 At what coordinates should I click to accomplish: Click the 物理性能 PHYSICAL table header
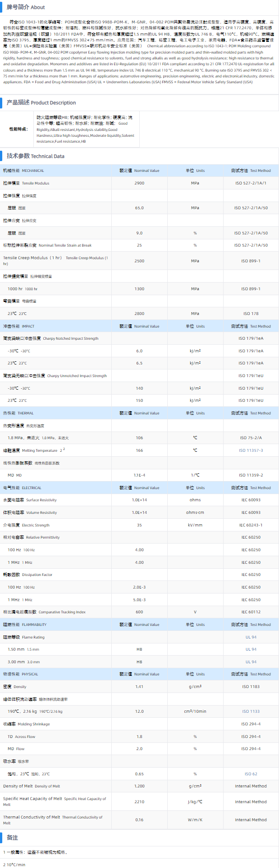[x=21, y=674]
